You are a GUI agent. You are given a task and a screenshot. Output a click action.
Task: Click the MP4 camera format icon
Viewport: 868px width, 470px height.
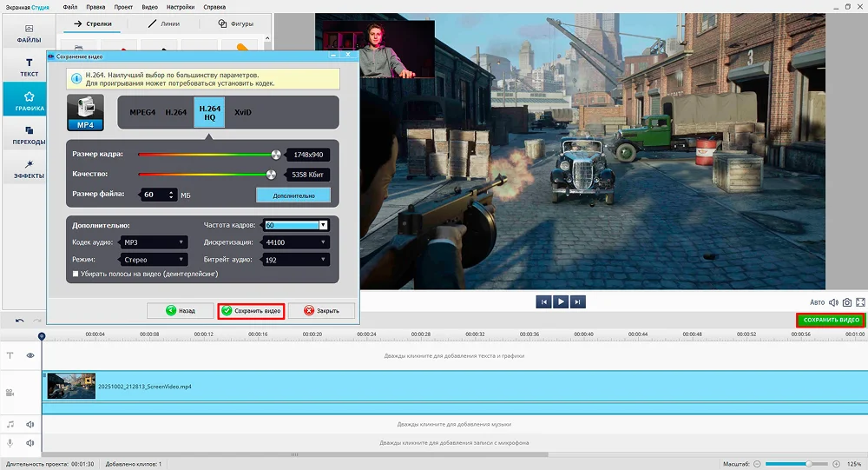[x=85, y=114]
